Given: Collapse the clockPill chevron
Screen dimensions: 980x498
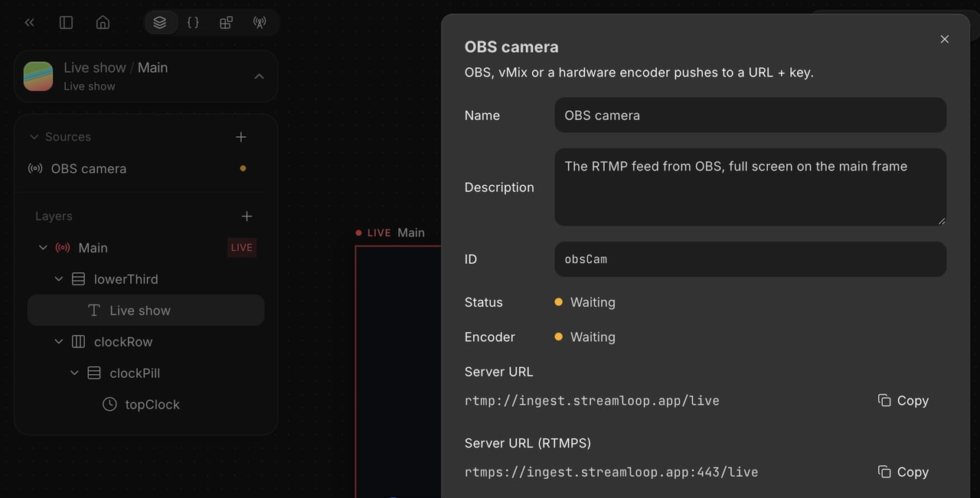Looking at the screenshot, I should tap(74, 373).
